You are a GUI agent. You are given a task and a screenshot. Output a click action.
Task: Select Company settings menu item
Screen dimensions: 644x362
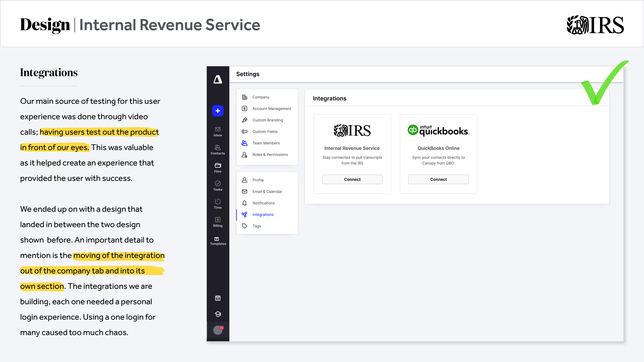pos(267,97)
